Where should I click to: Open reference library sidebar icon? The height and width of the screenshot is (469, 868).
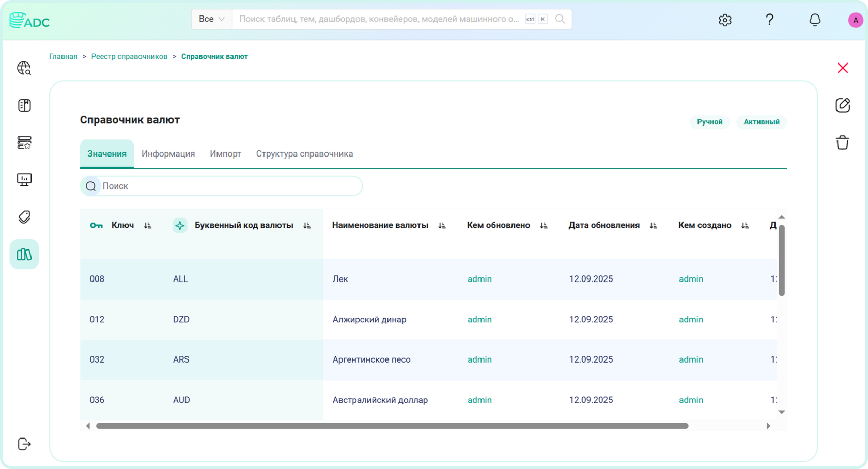pos(24,254)
